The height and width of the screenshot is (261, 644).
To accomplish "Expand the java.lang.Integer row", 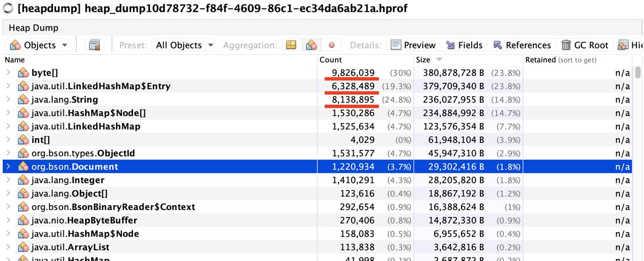I will (8, 180).
